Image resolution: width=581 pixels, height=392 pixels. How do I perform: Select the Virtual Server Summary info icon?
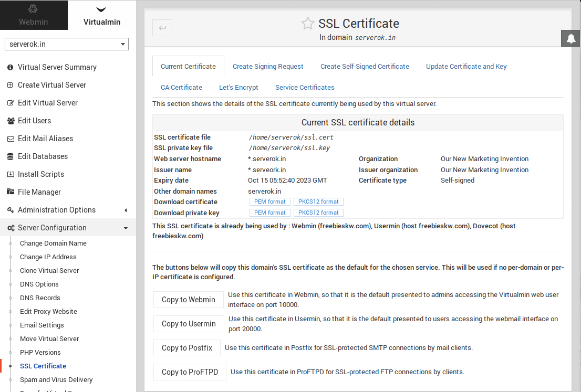tap(9, 67)
